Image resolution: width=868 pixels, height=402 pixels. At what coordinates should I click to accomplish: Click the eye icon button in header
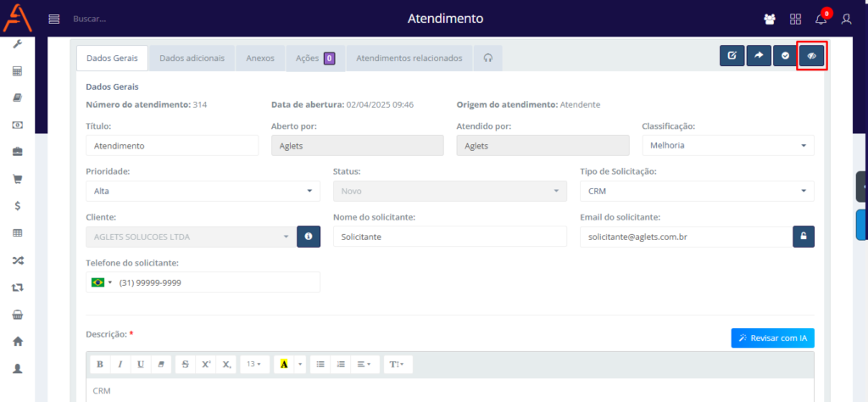coord(811,56)
